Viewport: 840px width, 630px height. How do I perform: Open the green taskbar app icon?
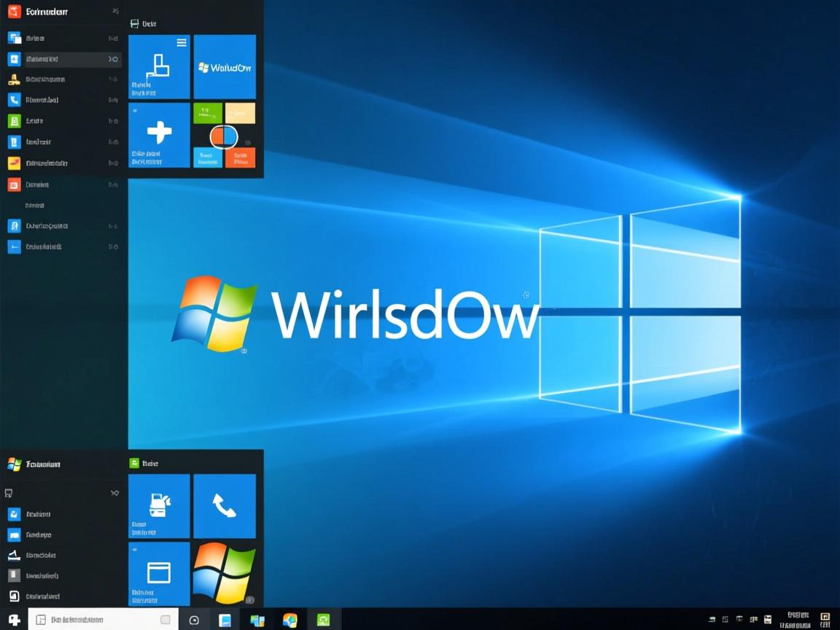322,619
